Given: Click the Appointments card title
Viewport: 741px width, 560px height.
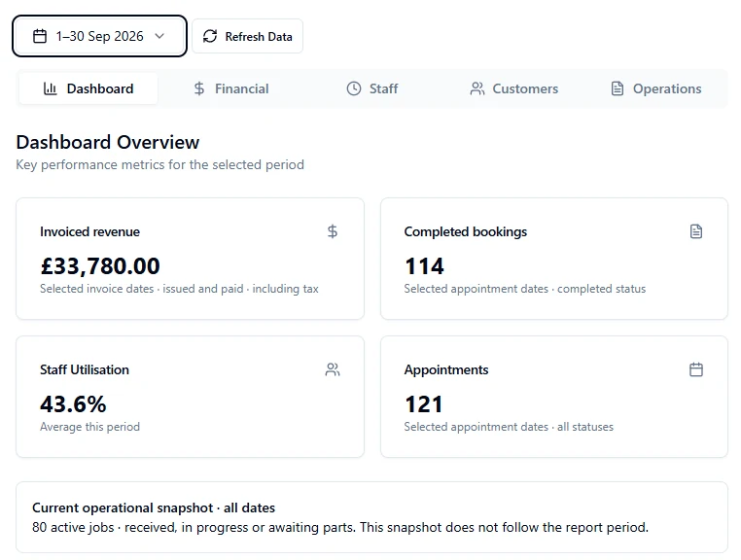Looking at the screenshot, I should (x=446, y=369).
